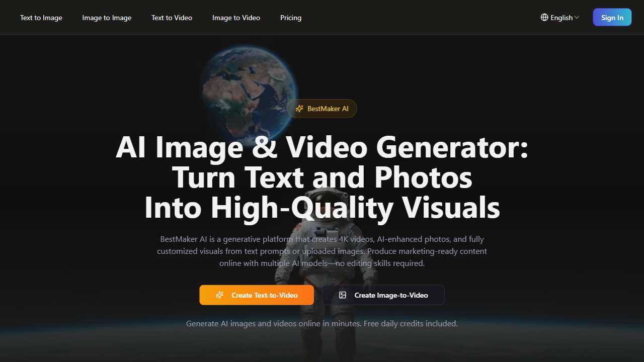This screenshot has width=644, height=362.
Task: Go to Image to Image in navigation
Action: [107, 18]
